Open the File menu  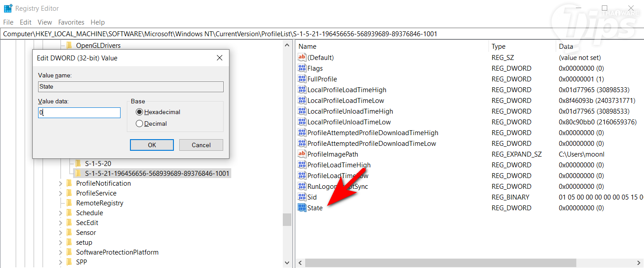pyautogui.click(x=9, y=22)
